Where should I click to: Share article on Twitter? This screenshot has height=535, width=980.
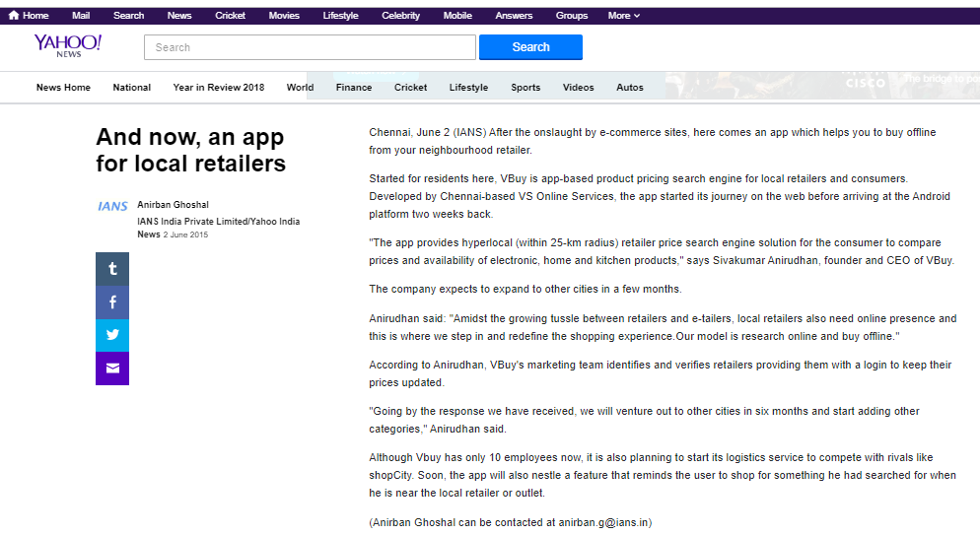[112, 335]
